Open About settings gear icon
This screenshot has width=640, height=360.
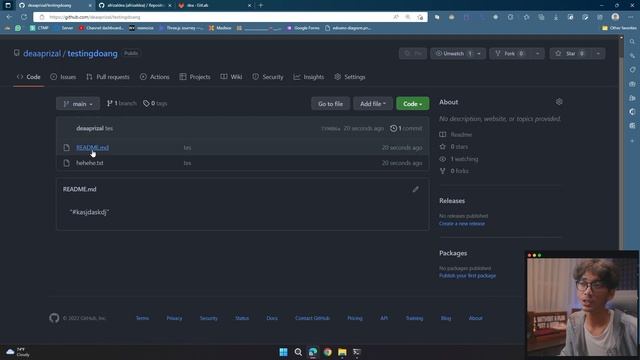coord(559,102)
